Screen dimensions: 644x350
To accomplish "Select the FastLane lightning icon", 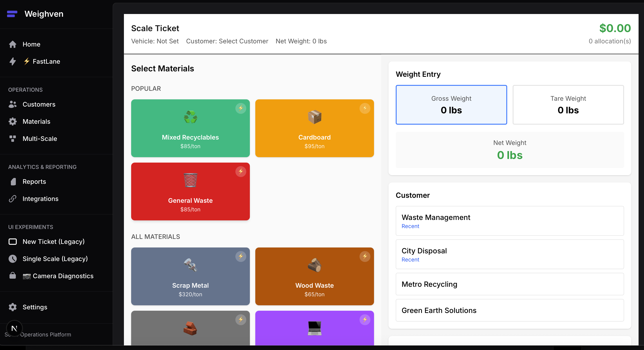I will coord(13,61).
